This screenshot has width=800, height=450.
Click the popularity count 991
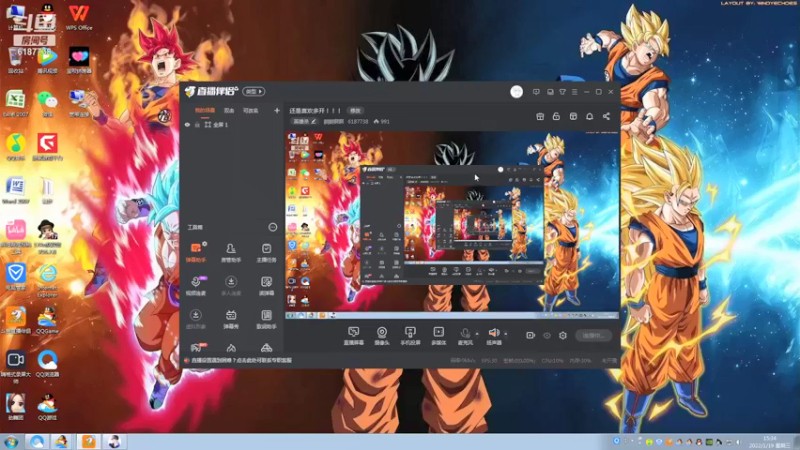pyautogui.click(x=382, y=121)
